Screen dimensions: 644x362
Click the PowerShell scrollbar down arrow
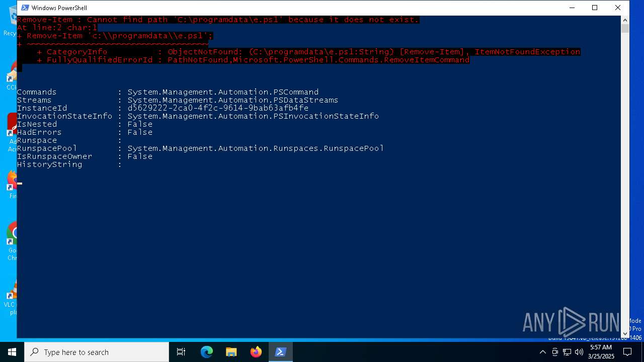pos(625,333)
